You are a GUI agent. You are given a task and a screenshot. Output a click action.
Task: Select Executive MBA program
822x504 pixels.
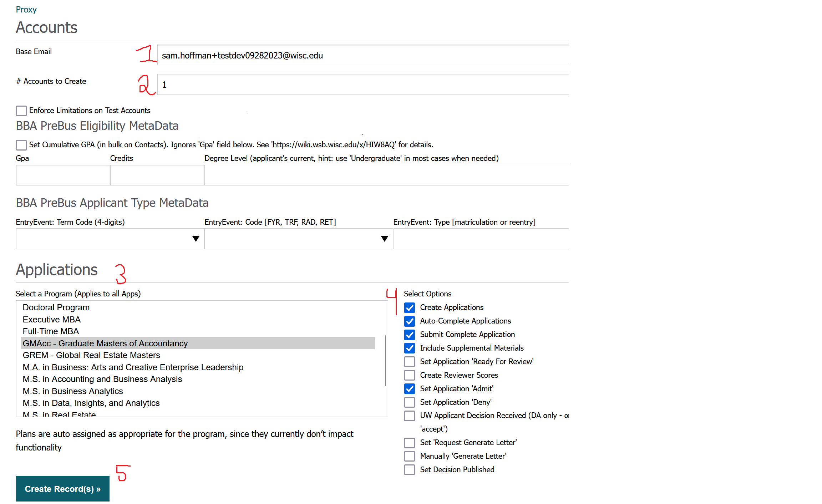tap(52, 320)
